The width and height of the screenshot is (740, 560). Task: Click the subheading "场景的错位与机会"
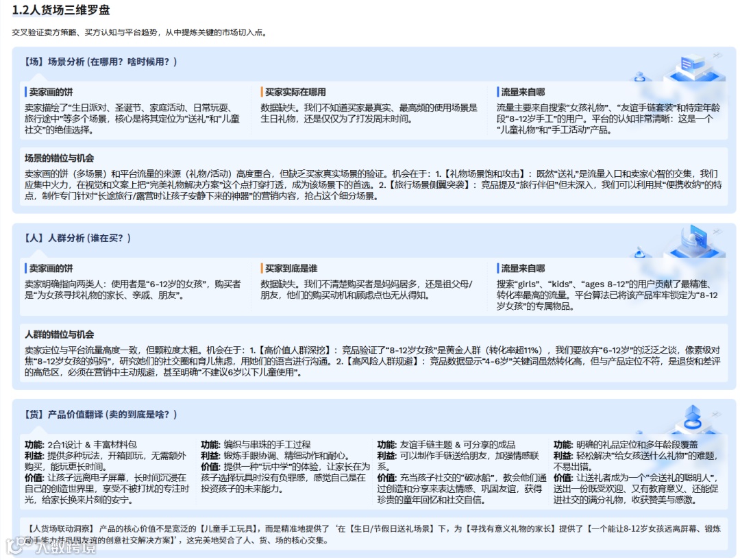60,158
